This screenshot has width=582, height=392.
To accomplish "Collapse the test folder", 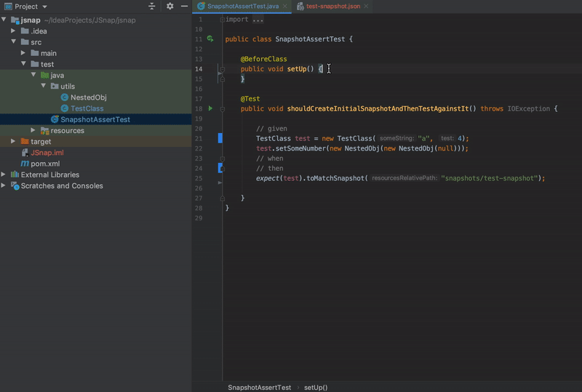I will (23, 64).
